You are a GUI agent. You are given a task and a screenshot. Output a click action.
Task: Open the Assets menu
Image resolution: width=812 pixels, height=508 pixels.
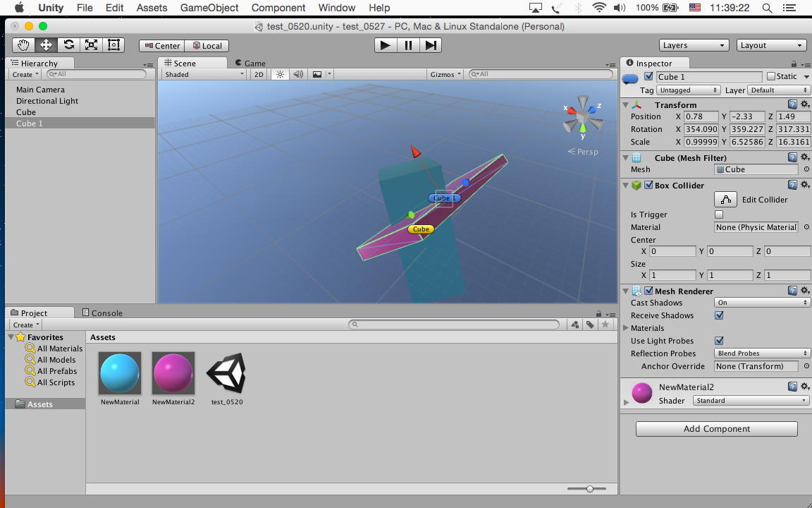[152, 8]
